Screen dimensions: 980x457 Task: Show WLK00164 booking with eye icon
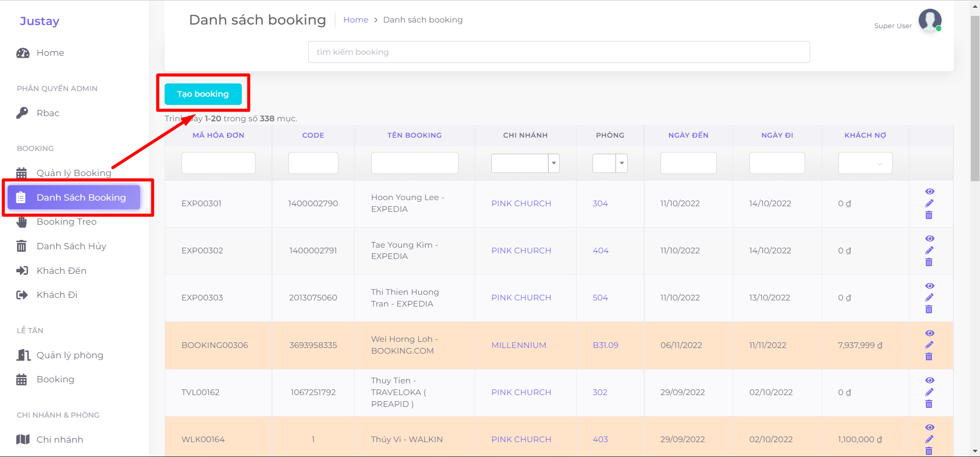[x=929, y=427]
